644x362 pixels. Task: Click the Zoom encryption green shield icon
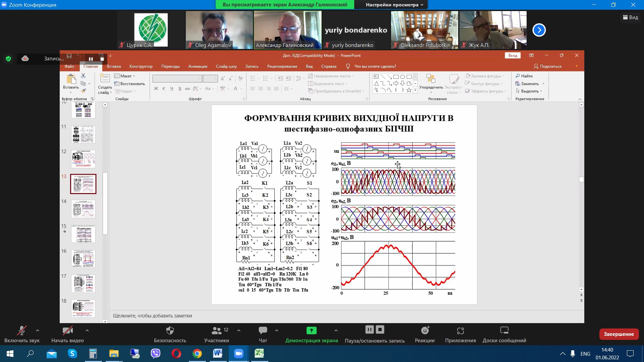coord(8,59)
